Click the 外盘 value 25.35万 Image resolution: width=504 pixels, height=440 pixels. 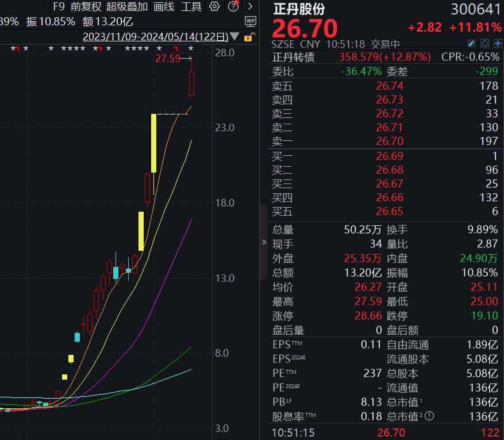point(363,258)
